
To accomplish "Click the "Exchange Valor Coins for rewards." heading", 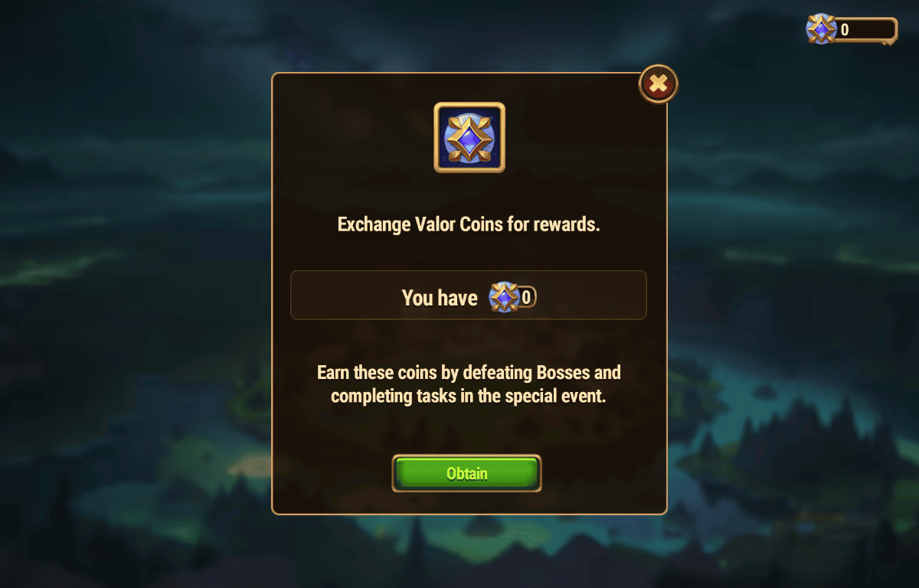I will (469, 225).
